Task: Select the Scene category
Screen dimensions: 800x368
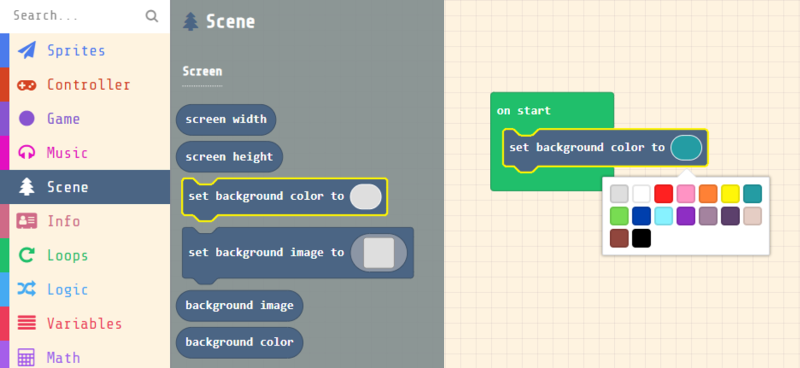Action: [85, 187]
